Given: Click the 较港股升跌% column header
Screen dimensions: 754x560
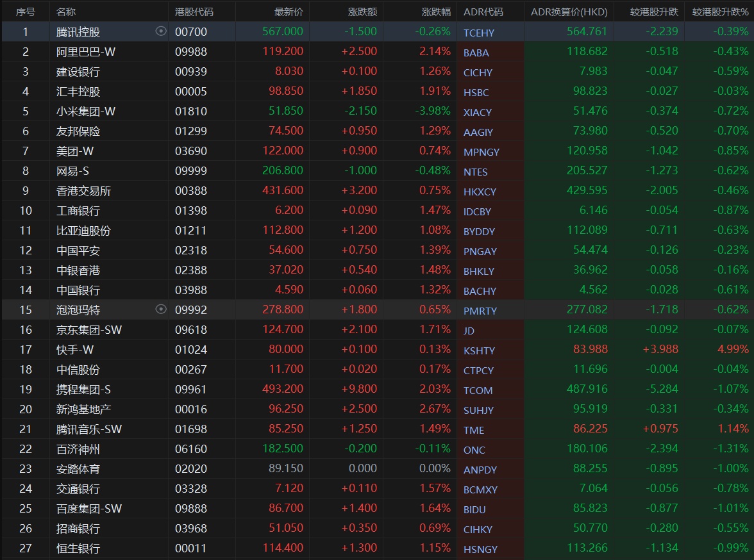Looking at the screenshot, I should click(x=720, y=12).
